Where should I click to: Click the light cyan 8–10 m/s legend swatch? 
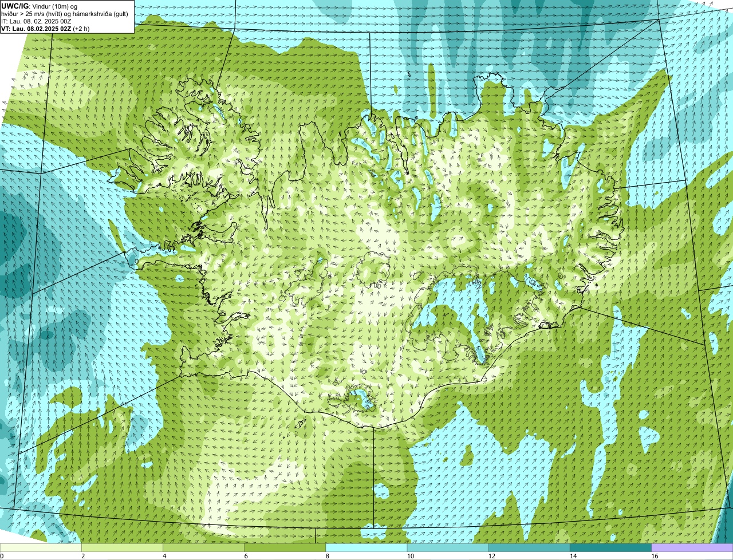point(366,547)
